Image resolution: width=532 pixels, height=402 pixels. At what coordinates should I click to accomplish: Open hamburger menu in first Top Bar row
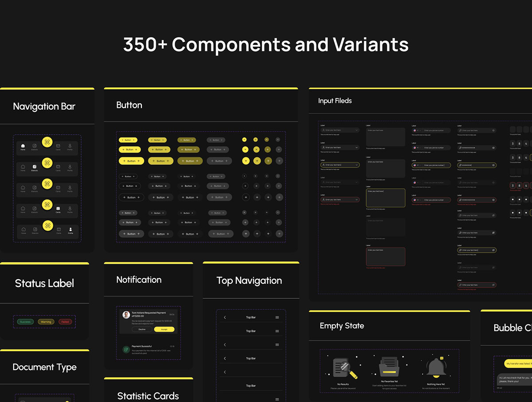pyautogui.click(x=277, y=317)
